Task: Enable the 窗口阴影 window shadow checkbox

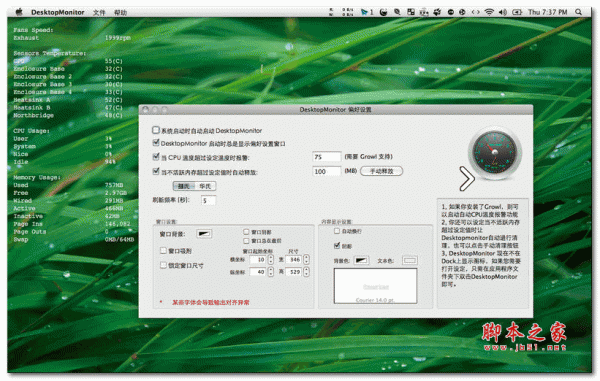Action: click(246, 232)
